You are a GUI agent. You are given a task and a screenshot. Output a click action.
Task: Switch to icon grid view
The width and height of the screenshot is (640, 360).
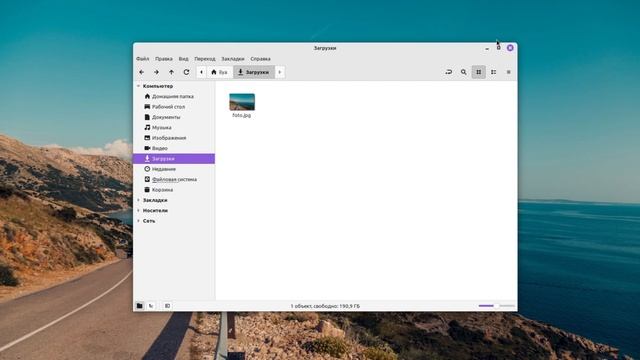pos(479,72)
